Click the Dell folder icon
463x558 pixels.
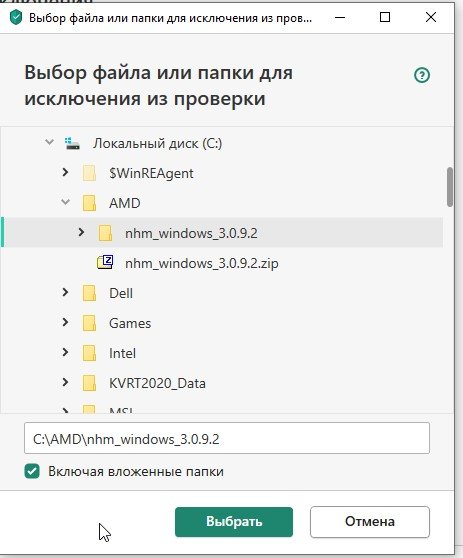pyautogui.click(x=89, y=293)
